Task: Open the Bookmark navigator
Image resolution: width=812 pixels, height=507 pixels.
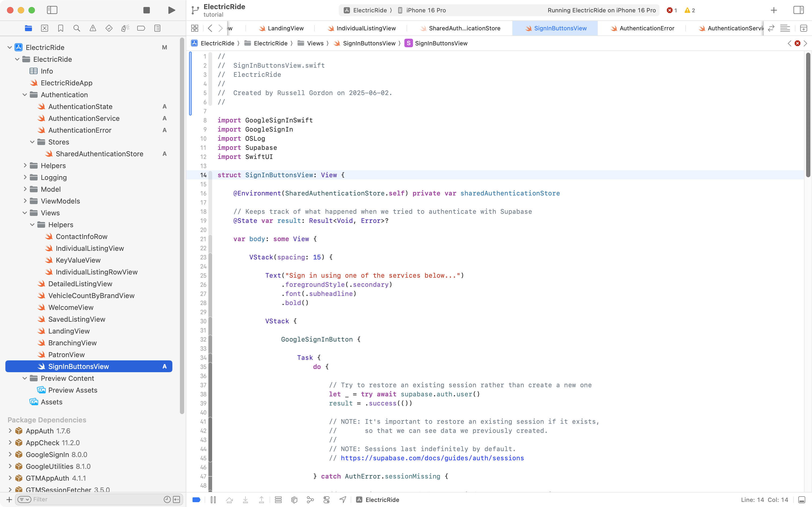Action: tap(61, 28)
